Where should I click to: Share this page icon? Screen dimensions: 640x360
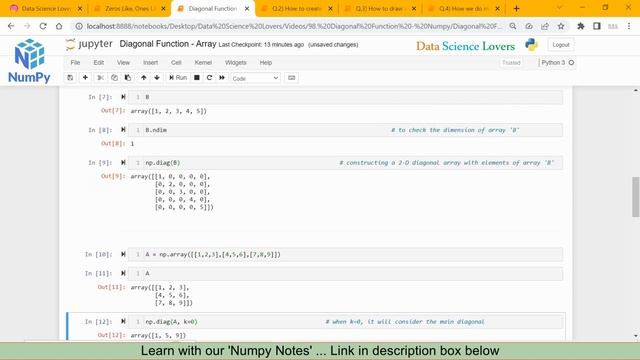pos(545,26)
